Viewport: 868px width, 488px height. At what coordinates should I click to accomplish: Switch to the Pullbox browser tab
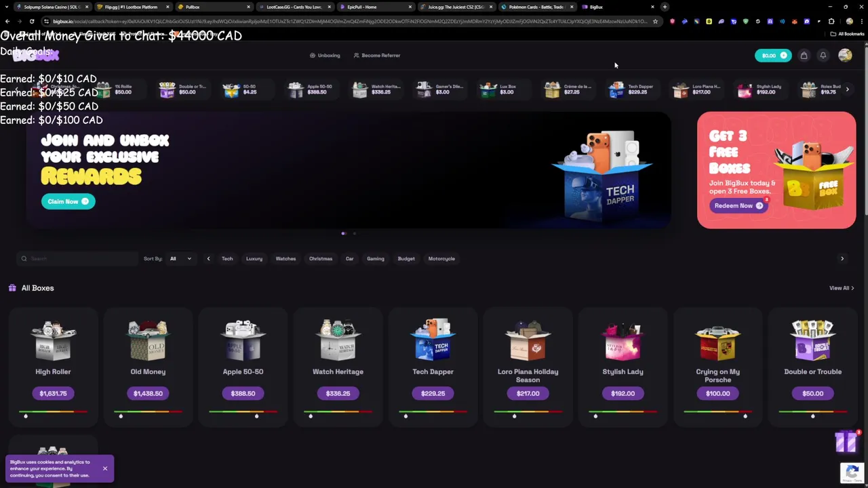[x=212, y=7]
